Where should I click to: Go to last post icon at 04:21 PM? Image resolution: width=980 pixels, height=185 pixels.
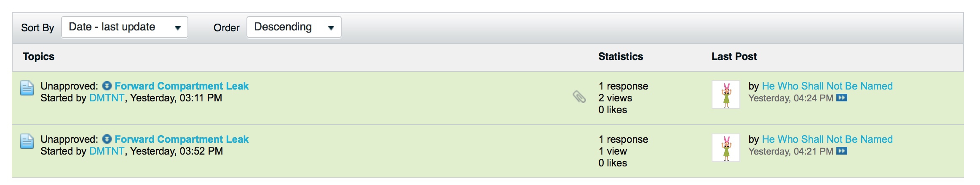pos(842,151)
